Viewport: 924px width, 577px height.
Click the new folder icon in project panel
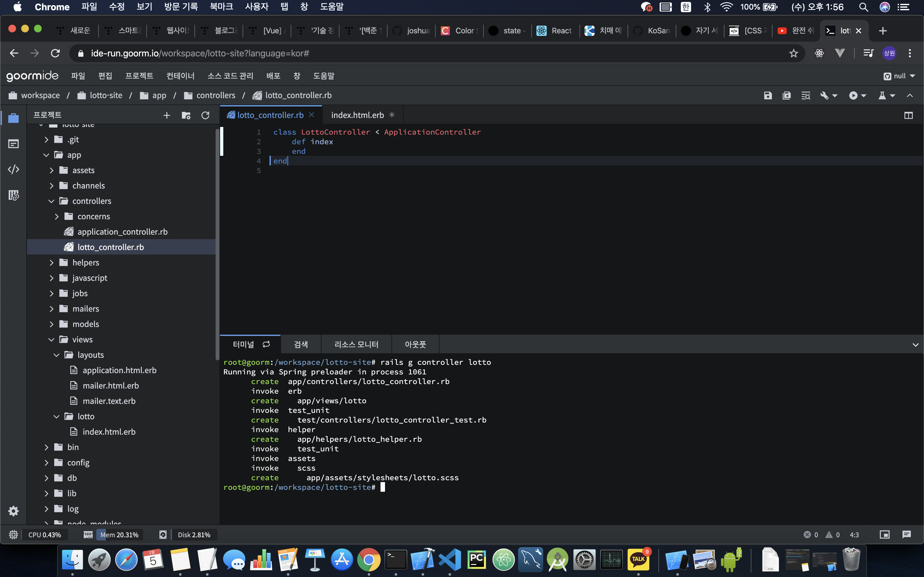[186, 115]
